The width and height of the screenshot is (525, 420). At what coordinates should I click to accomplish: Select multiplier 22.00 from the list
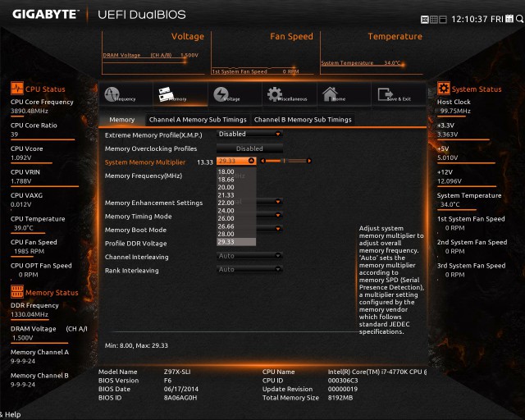236,203
